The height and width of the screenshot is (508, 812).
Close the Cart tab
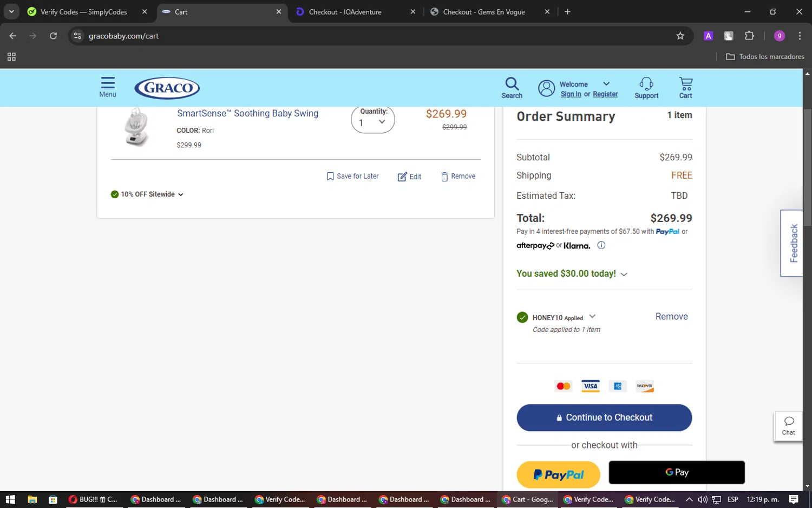279,12
